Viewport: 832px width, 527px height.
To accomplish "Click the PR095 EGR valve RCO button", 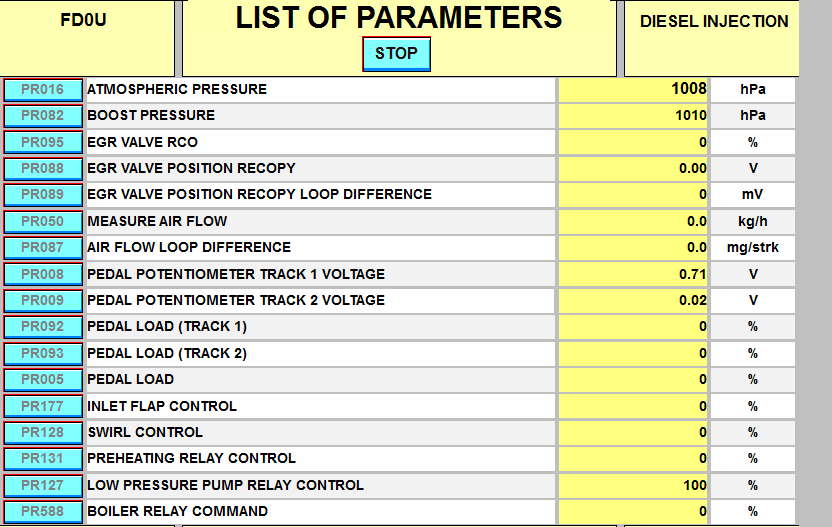I will 43,142.
